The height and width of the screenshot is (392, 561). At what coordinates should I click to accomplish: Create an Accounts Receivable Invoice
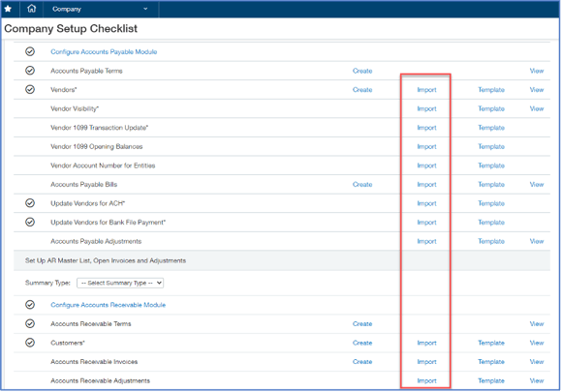pos(362,362)
